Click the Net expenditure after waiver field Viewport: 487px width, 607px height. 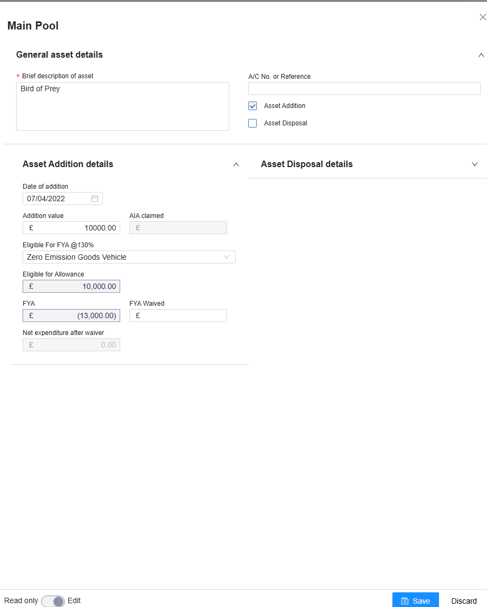71,345
